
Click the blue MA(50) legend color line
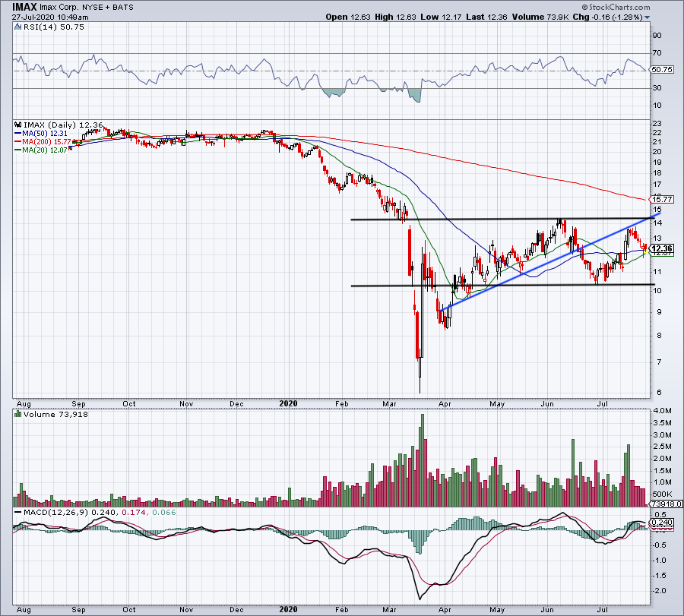18,134
